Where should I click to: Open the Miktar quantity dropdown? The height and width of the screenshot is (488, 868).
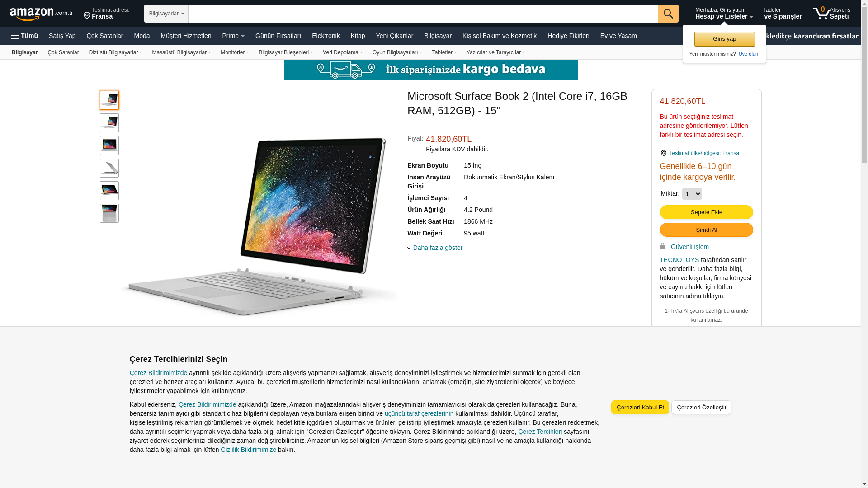[692, 194]
